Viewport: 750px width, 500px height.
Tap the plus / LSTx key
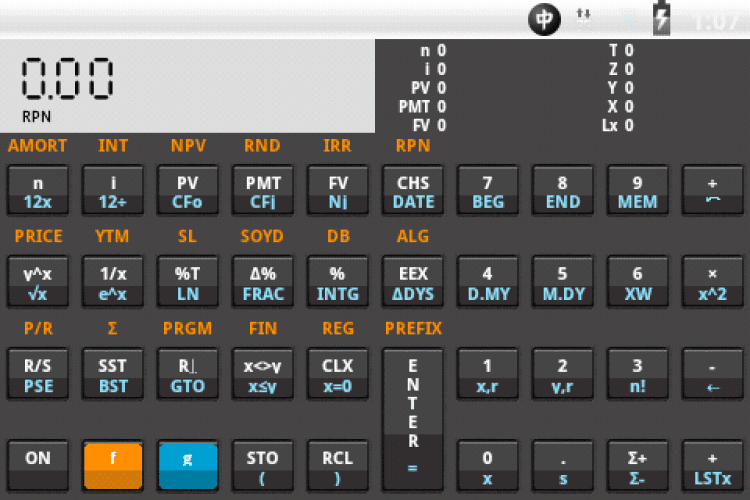(x=713, y=466)
